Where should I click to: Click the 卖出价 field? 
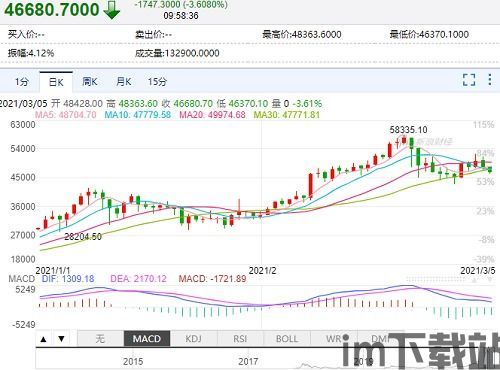(x=153, y=34)
